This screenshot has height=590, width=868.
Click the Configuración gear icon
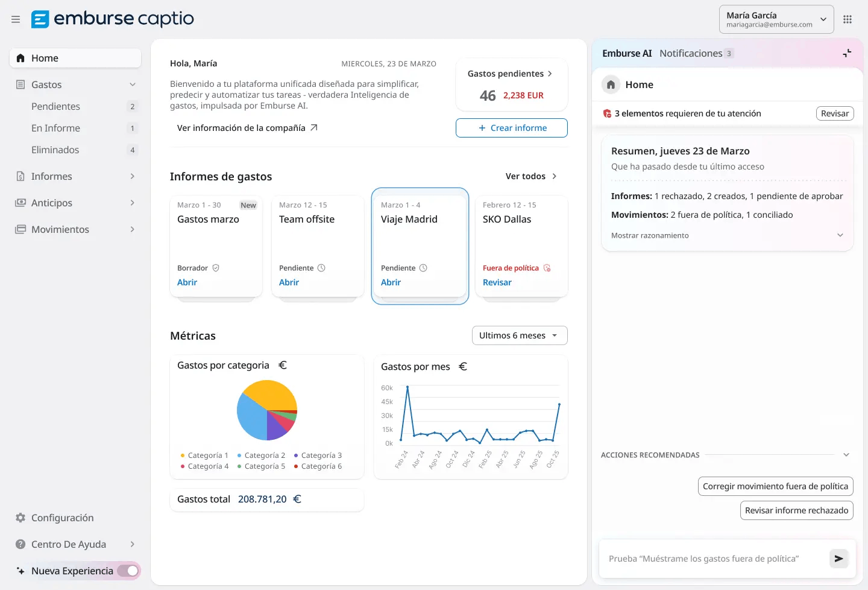click(x=20, y=518)
